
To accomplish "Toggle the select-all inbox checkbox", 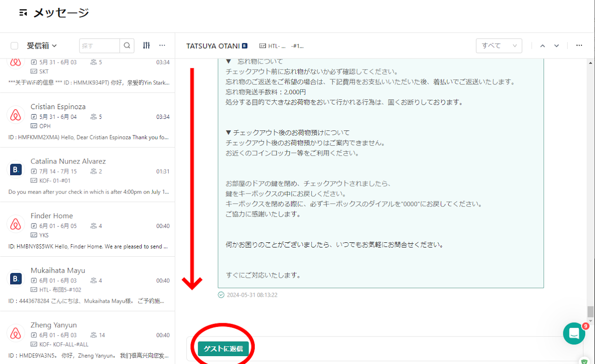I will click(14, 45).
